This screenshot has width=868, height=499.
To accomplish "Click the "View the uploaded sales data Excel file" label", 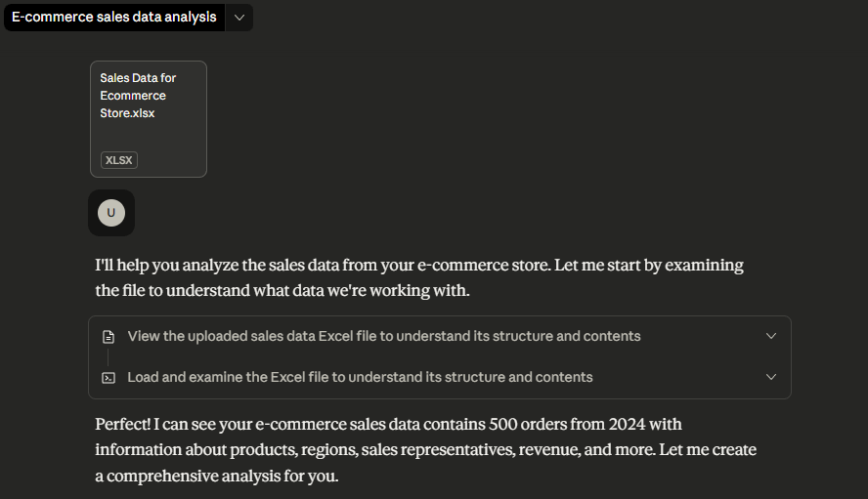I will tap(384, 336).
